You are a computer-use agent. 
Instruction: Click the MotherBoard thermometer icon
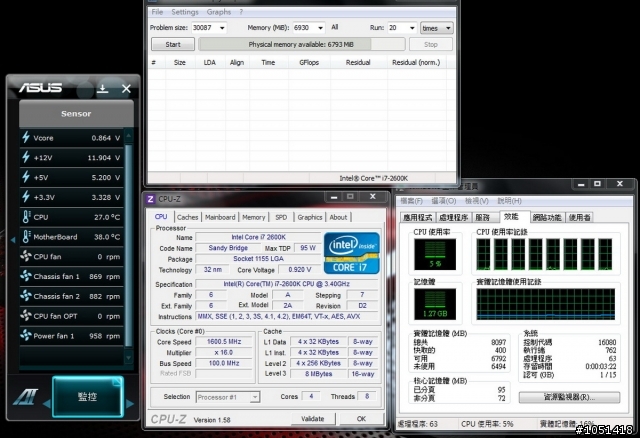click(26, 236)
